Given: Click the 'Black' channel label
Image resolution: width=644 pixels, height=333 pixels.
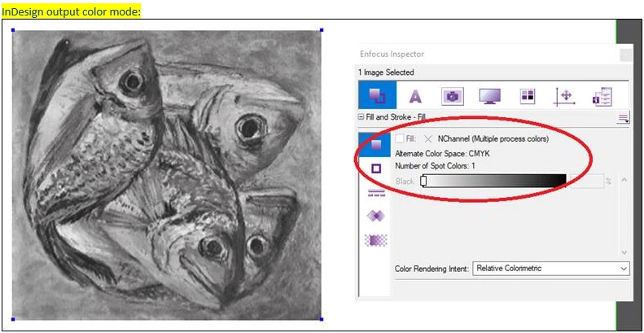Looking at the screenshot, I should click(405, 181).
